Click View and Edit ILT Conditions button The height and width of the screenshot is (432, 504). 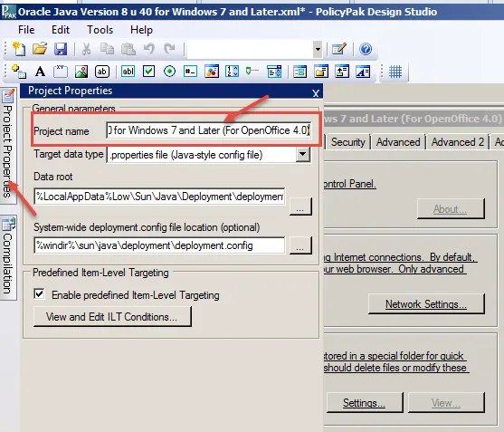(x=112, y=316)
